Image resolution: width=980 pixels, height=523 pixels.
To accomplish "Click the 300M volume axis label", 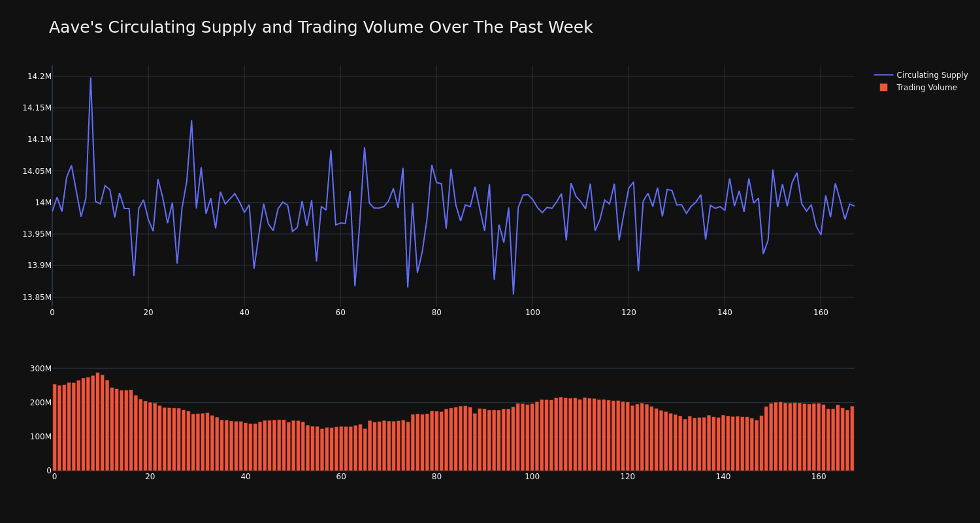I will tap(41, 369).
